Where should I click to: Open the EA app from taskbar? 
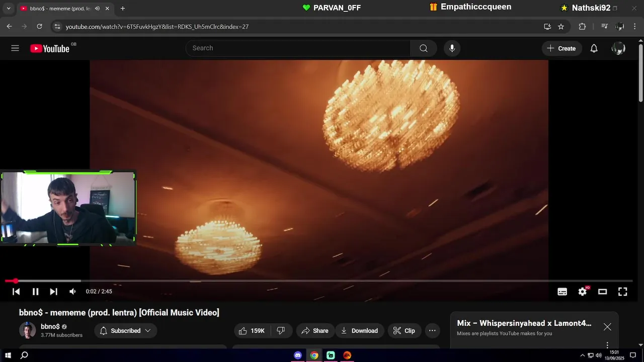347,355
